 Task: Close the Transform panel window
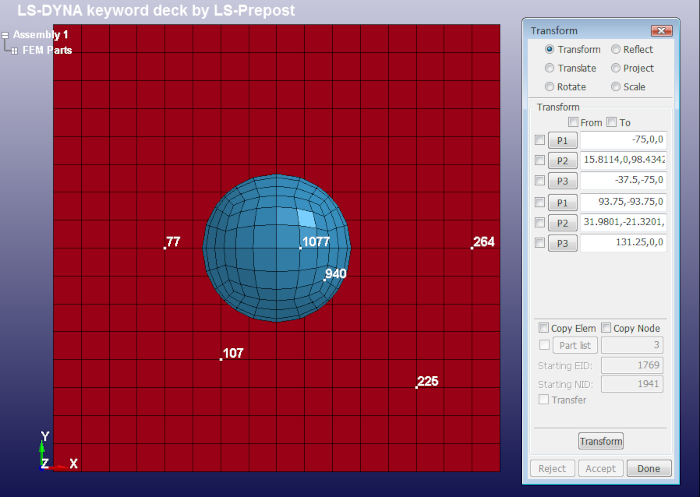coord(660,31)
